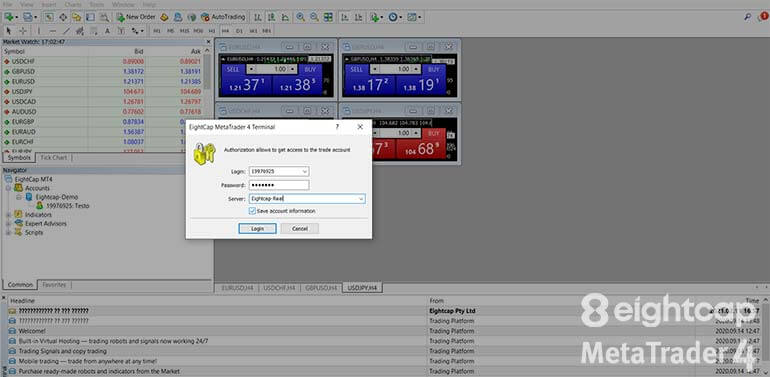Click the New Chart toolbar icon
Screen dimensions: 770x377
pyautogui.click(x=9, y=17)
